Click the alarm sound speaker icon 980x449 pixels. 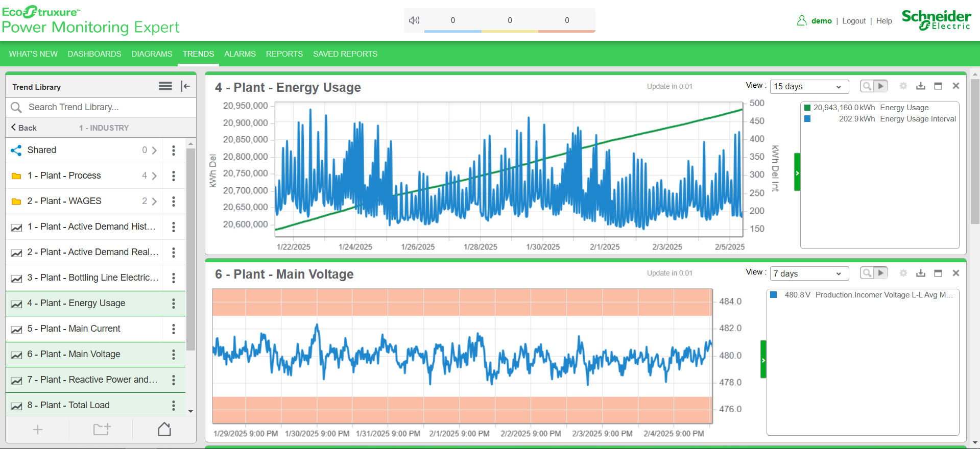point(414,20)
